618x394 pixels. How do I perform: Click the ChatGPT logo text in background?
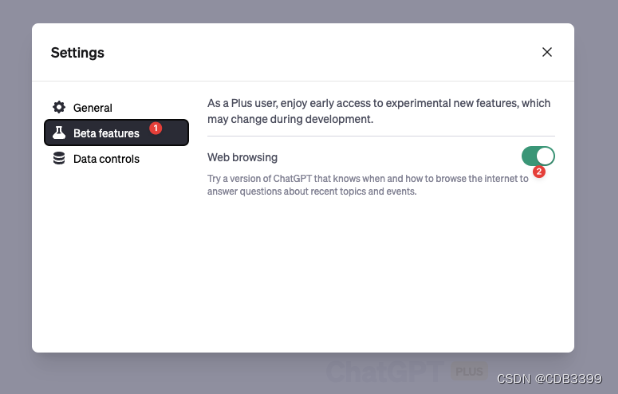click(x=385, y=371)
